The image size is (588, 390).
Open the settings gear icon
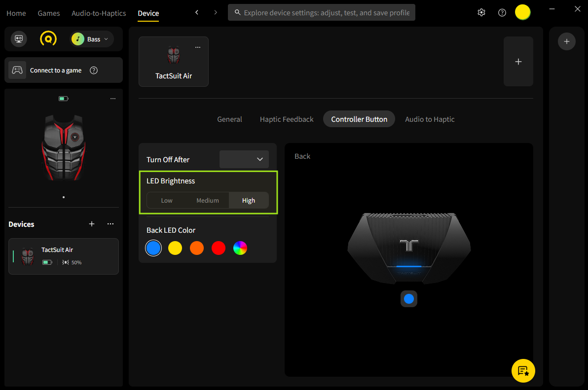481,12
